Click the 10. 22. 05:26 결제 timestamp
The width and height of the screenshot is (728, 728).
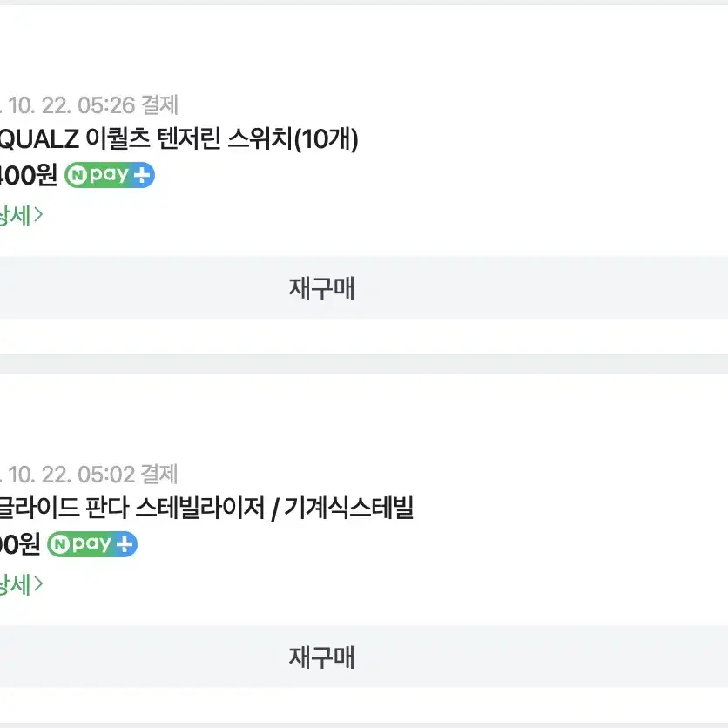pos(89,104)
